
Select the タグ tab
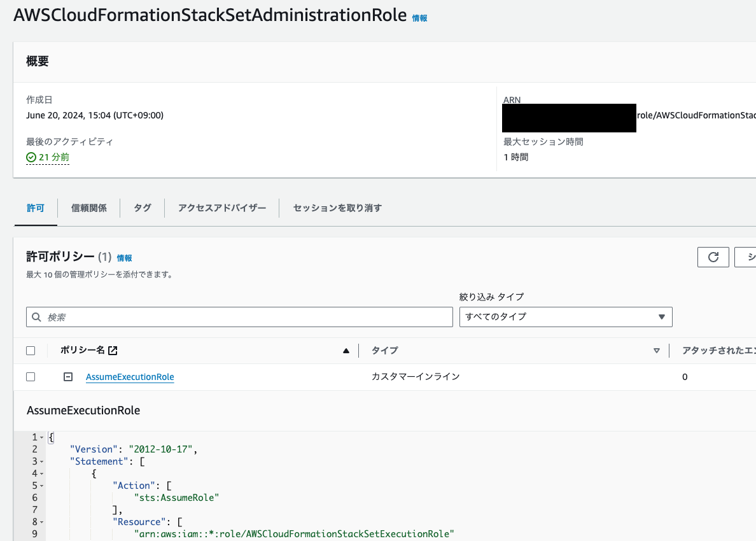(142, 207)
